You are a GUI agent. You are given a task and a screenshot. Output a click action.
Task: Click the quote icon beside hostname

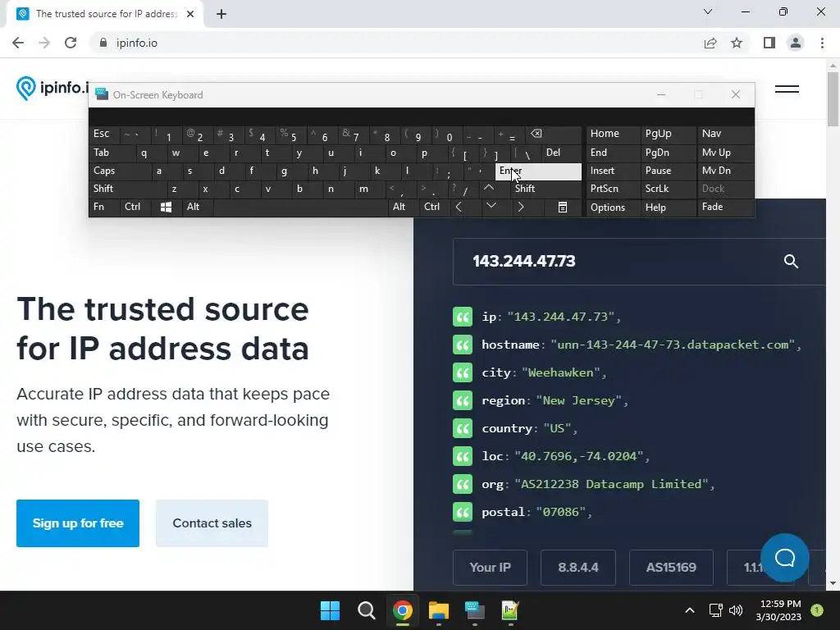pos(463,345)
